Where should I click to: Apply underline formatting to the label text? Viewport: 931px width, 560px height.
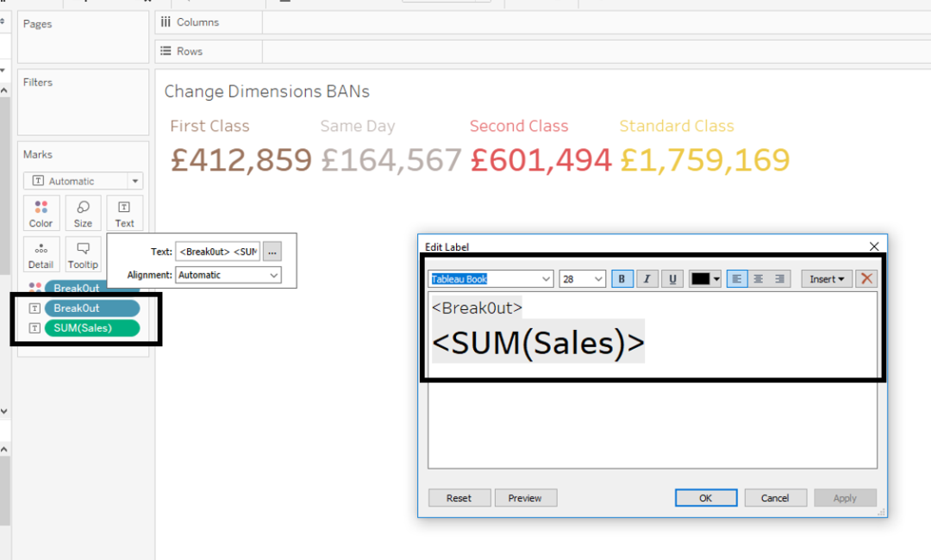(672, 278)
